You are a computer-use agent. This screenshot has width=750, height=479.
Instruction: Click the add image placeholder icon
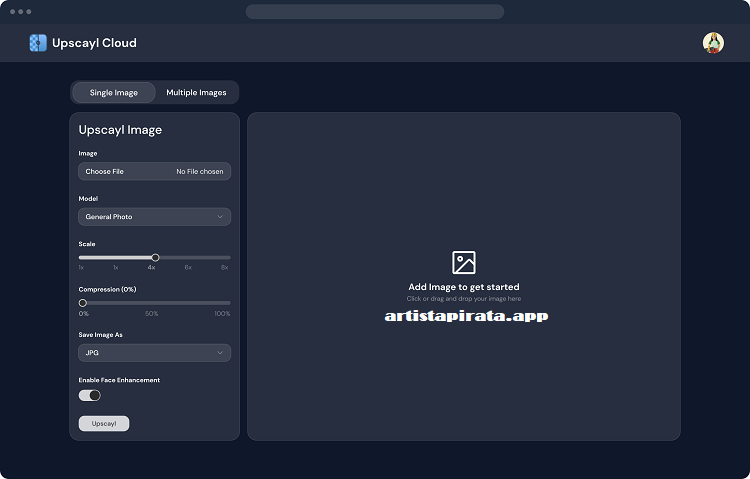tap(463, 262)
